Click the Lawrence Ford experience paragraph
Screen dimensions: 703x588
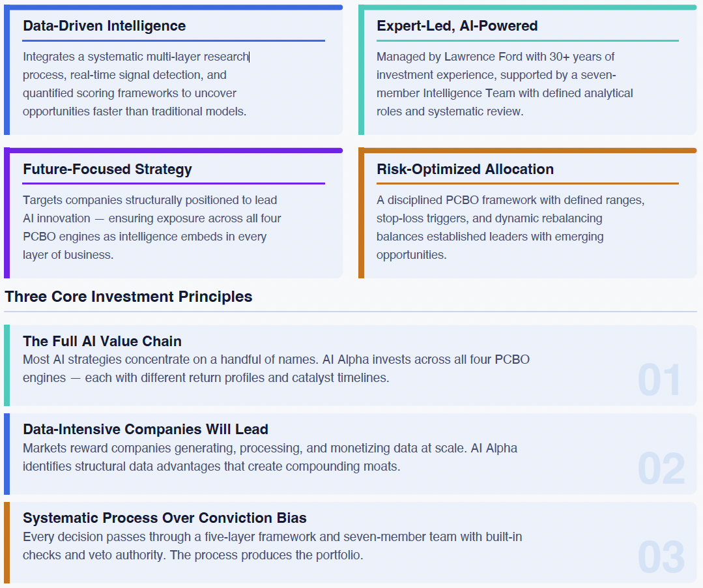504,84
